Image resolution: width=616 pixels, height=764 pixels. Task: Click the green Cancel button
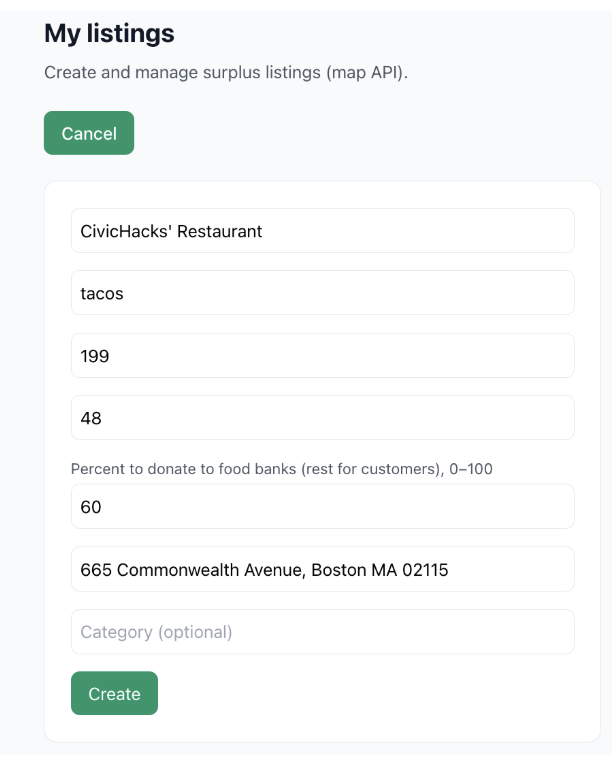89,133
